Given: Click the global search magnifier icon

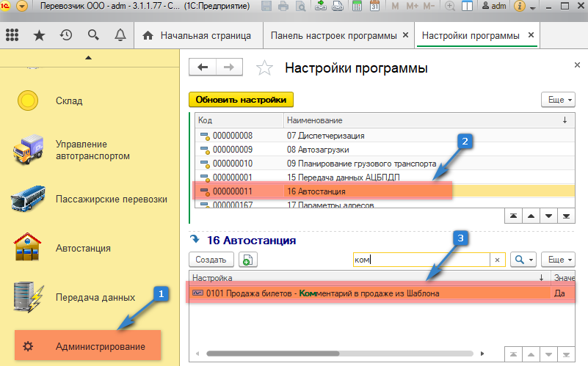Looking at the screenshot, I should click(x=92, y=35).
